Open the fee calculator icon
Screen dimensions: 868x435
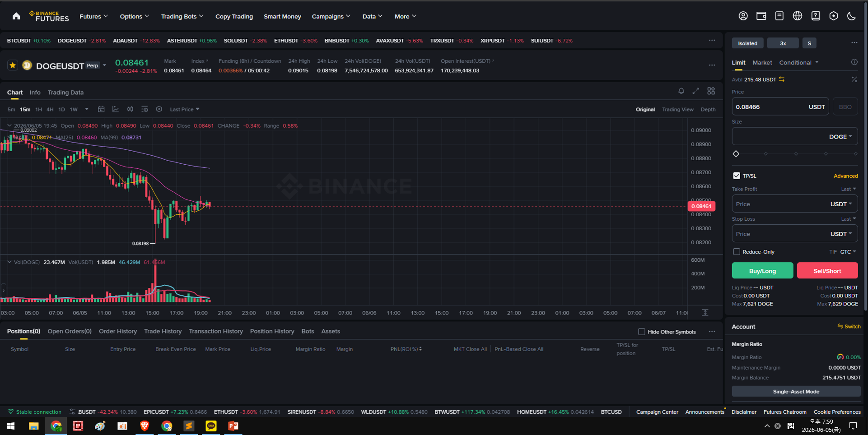point(854,79)
